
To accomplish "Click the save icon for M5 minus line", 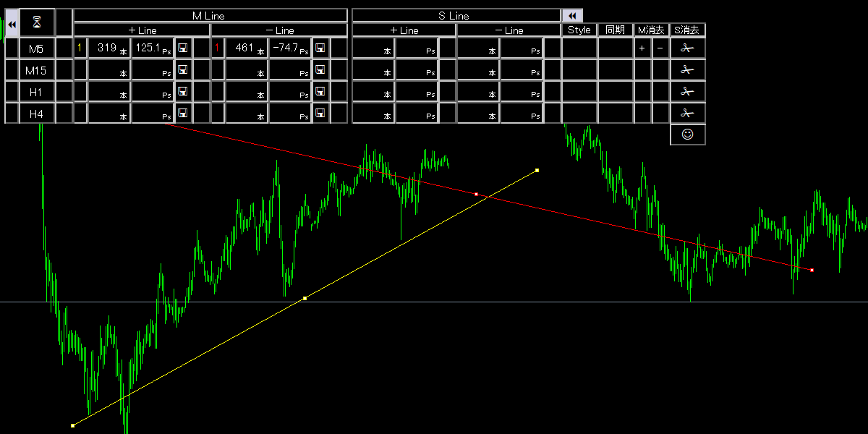I will click(320, 48).
